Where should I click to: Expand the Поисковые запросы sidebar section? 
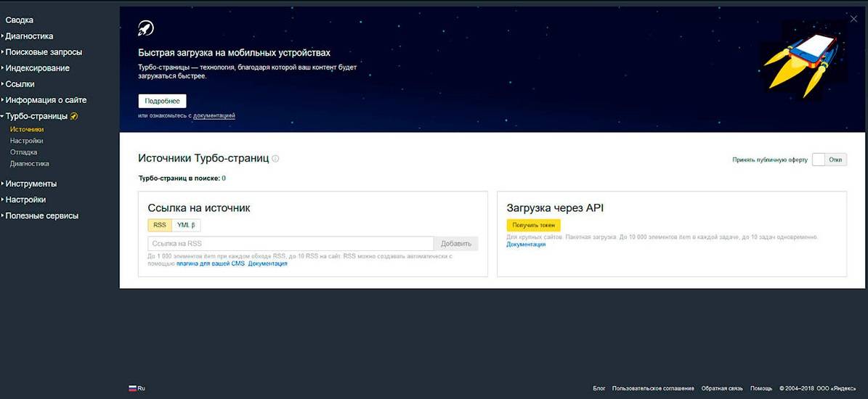pos(44,52)
